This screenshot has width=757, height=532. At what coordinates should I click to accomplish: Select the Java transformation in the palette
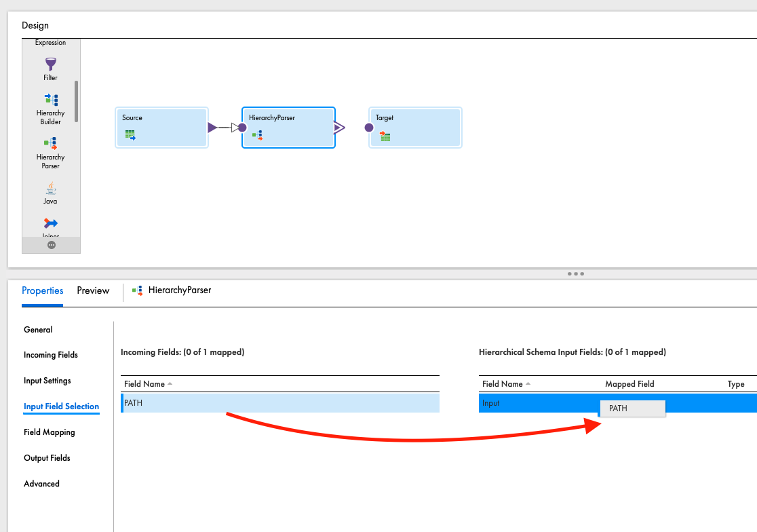50,191
